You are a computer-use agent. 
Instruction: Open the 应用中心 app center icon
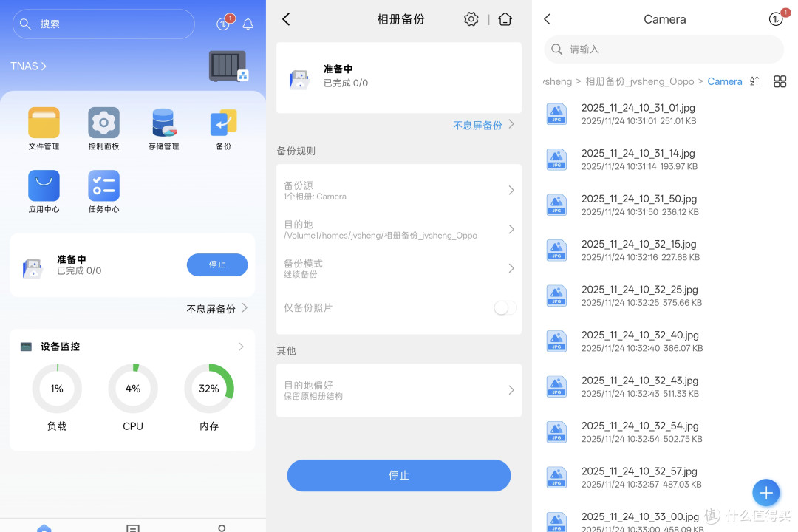click(x=44, y=185)
